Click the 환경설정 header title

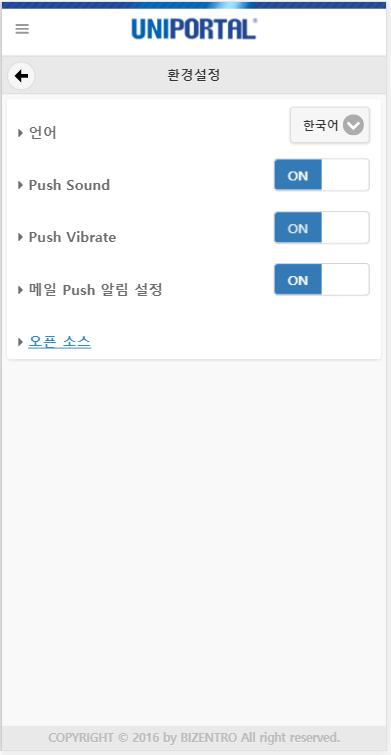[194, 75]
